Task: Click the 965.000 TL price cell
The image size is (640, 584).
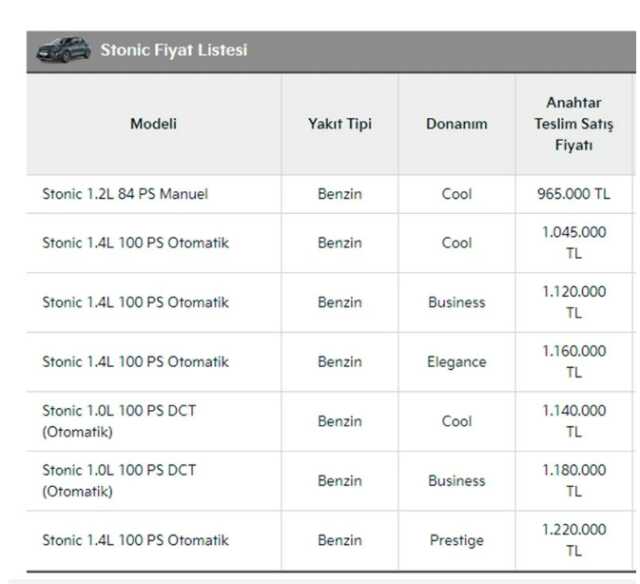Action: click(x=574, y=194)
